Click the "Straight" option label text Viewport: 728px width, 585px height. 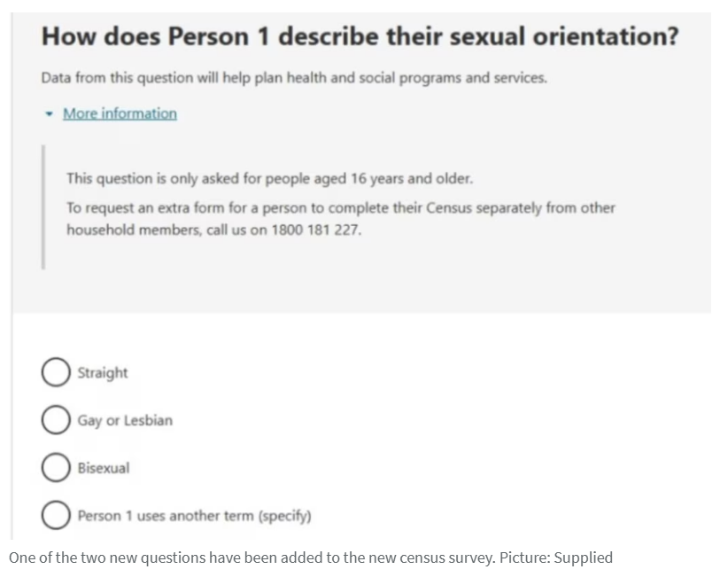103,373
